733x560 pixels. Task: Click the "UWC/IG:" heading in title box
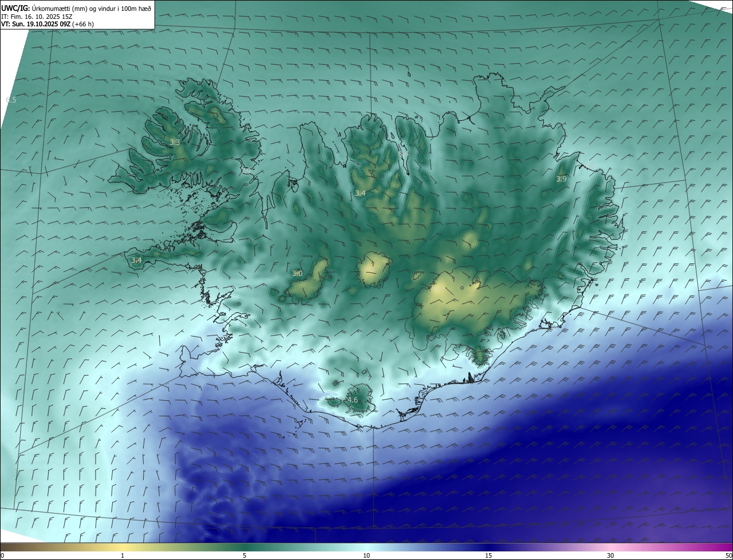point(15,9)
